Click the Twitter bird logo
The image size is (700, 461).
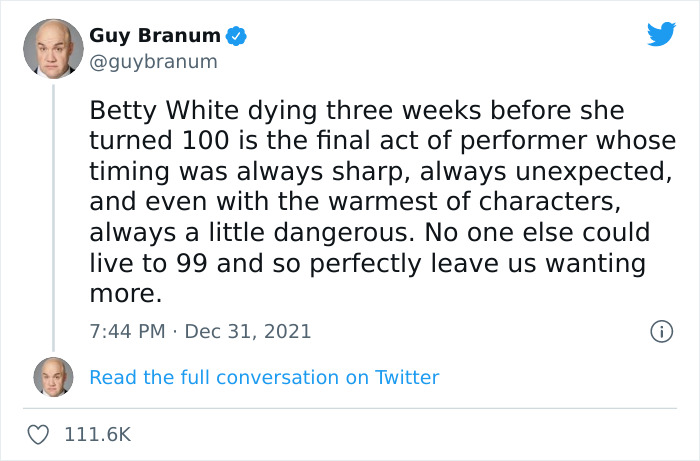click(661, 35)
